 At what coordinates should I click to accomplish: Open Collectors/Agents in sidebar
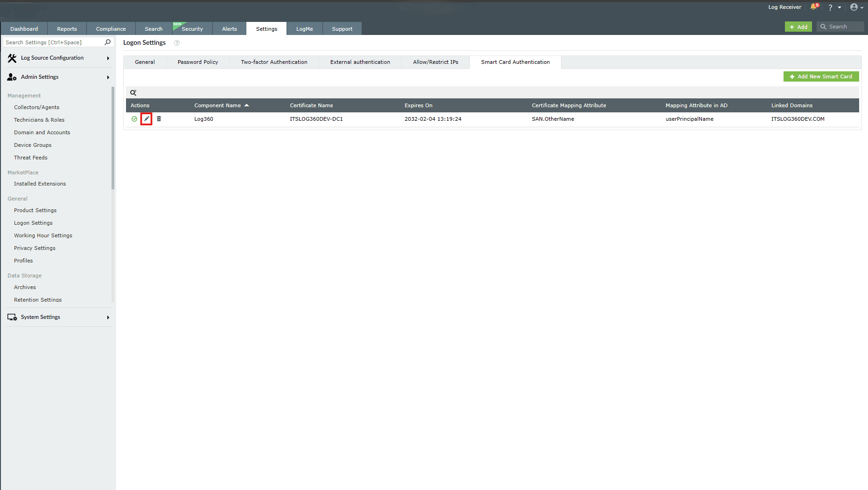point(36,107)
